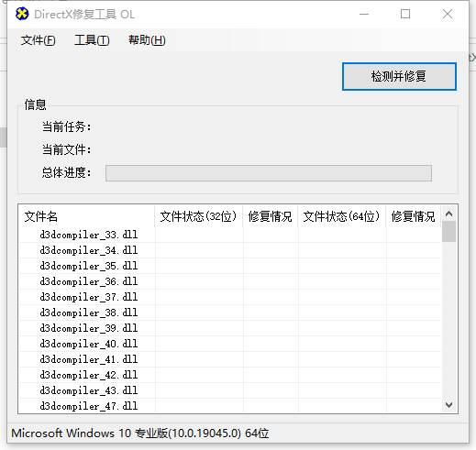This screenshot has width=476, height=450.
Task: Click the first 修复情况 header after 32位
Action: click(271, 216)
